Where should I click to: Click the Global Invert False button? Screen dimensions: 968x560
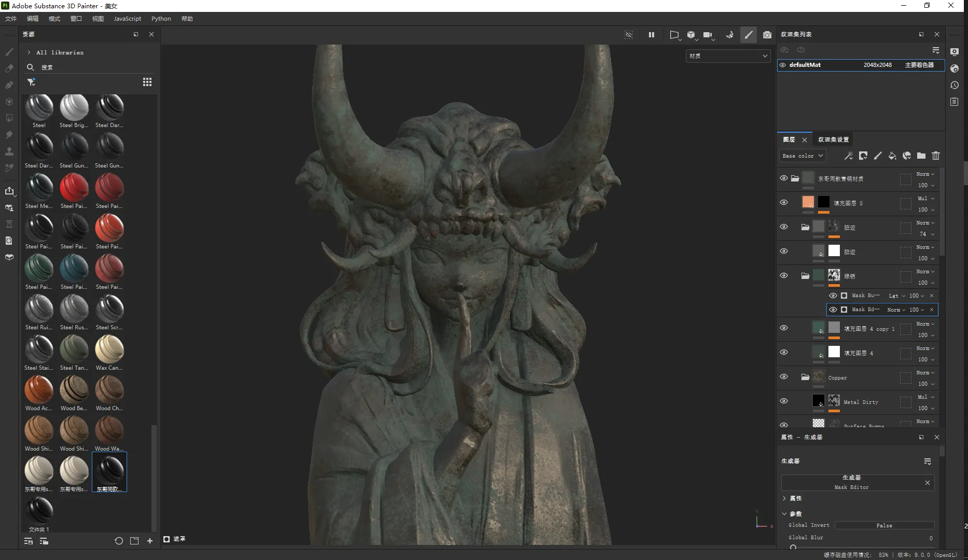click(x=884, y=525)
